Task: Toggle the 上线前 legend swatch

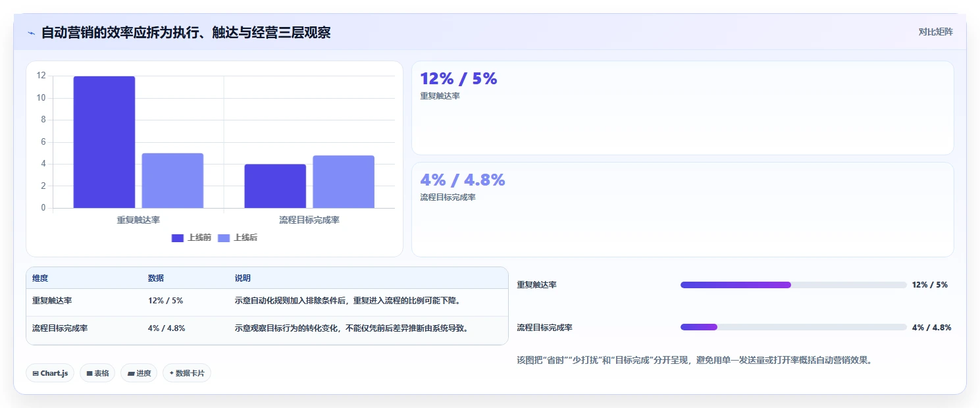Action: click(178, 238)
